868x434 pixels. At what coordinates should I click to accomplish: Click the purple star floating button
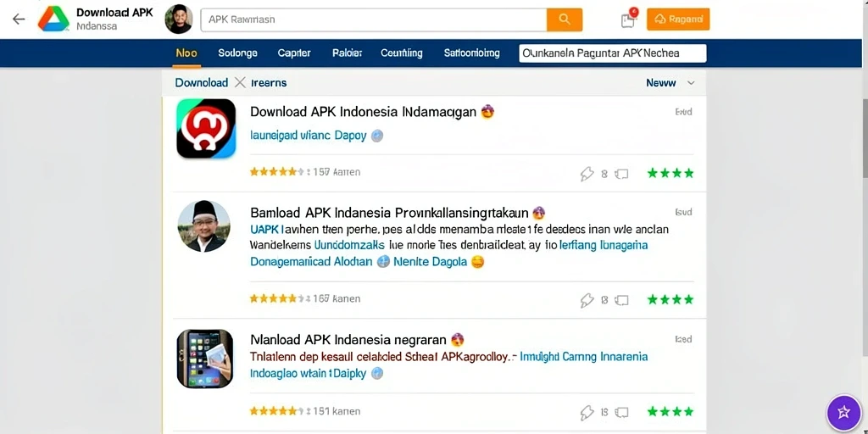(x=843, y=413)
